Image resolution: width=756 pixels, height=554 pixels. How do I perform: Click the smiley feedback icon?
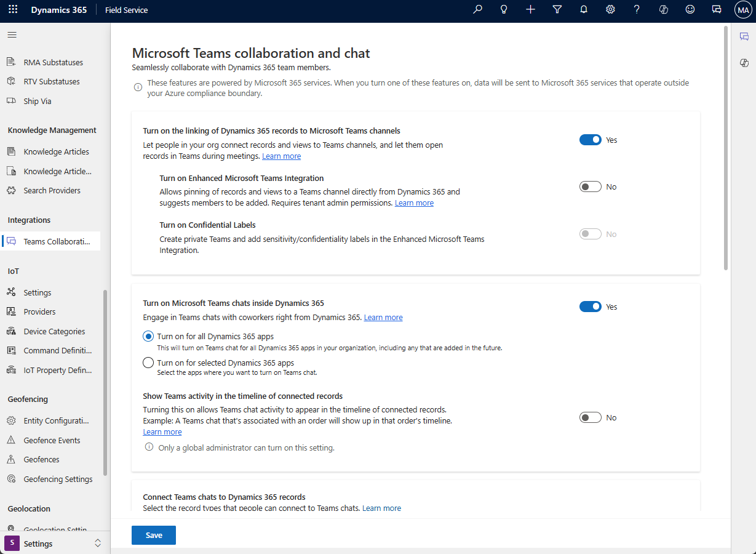click(x=690, y=10)
